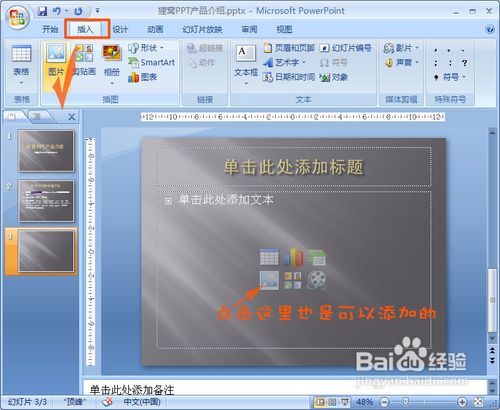Save the presentation from quick access toolbar
The width and height of the screenshot is (500, 410).
point(42,11)
